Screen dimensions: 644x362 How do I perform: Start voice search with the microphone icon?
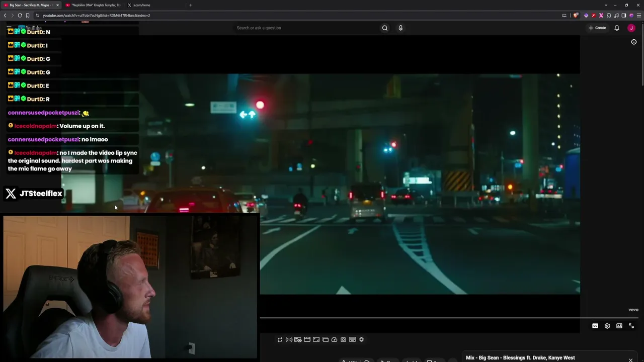pos(400,28)
